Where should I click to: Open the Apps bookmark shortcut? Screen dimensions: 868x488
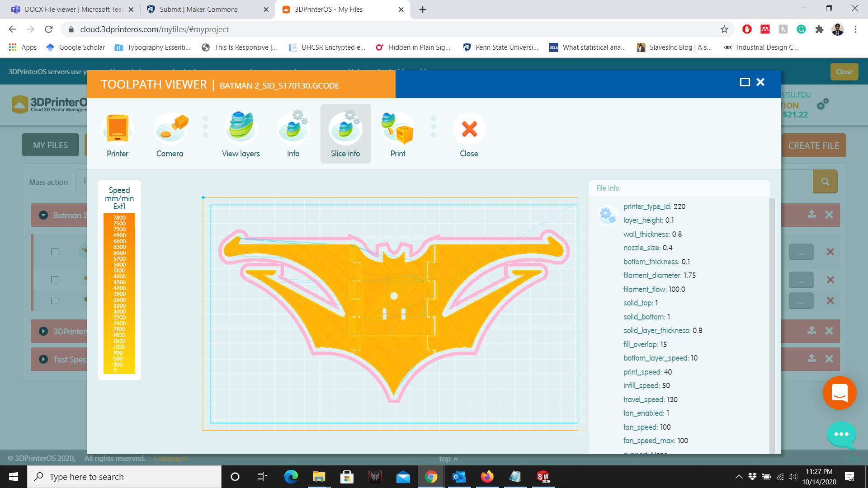23,47
